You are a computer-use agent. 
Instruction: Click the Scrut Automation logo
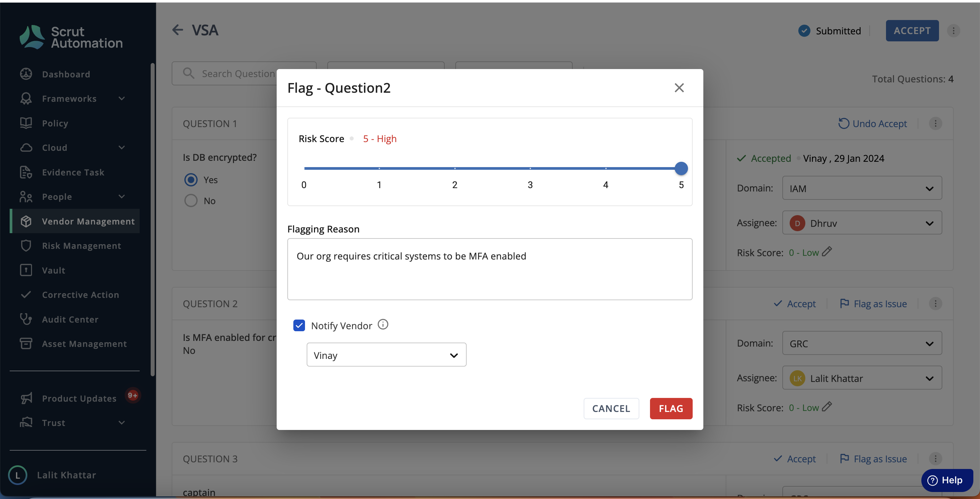(71, 37)
